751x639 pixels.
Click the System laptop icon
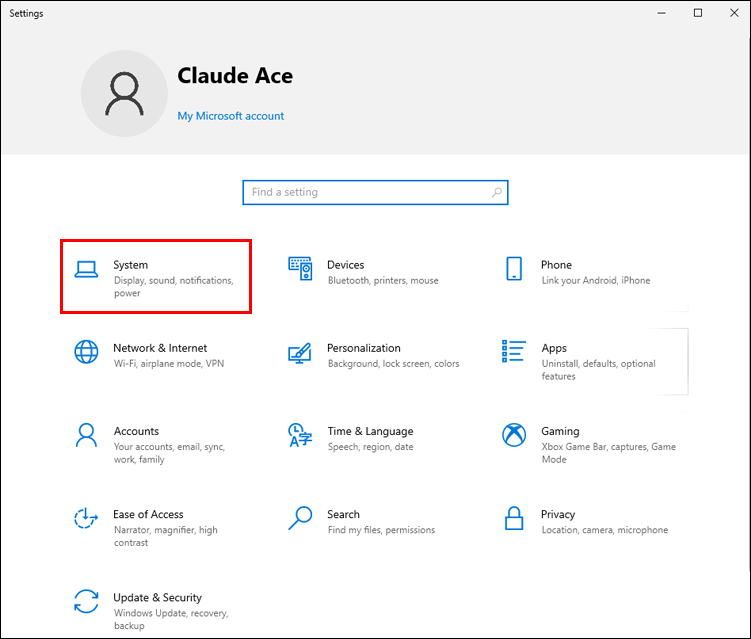click(86, 269)
